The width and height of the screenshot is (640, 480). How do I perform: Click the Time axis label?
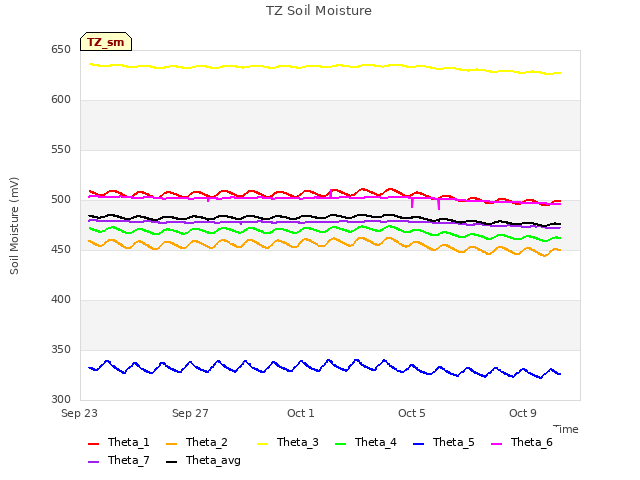(566, 429)
